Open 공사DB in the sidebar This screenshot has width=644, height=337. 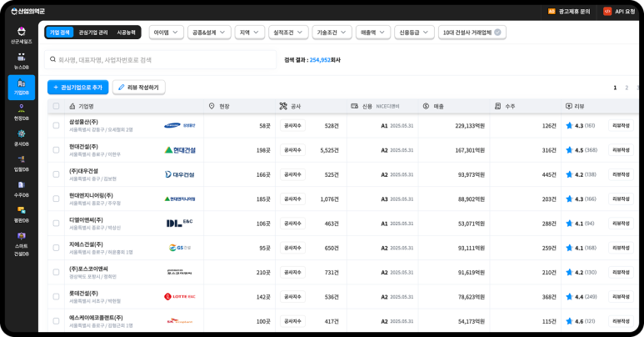pyautogui.click(x=22, y=138)
